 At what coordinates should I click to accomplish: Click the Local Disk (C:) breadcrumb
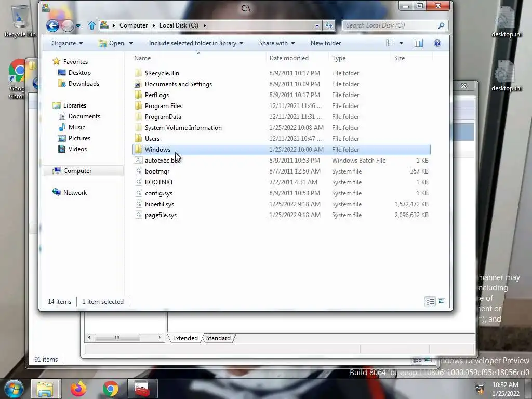[179, 25]
